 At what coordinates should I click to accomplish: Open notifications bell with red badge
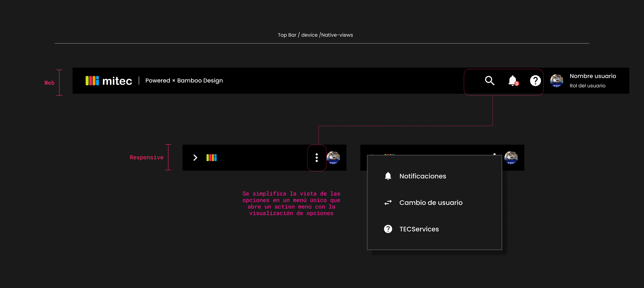point(513,81)
